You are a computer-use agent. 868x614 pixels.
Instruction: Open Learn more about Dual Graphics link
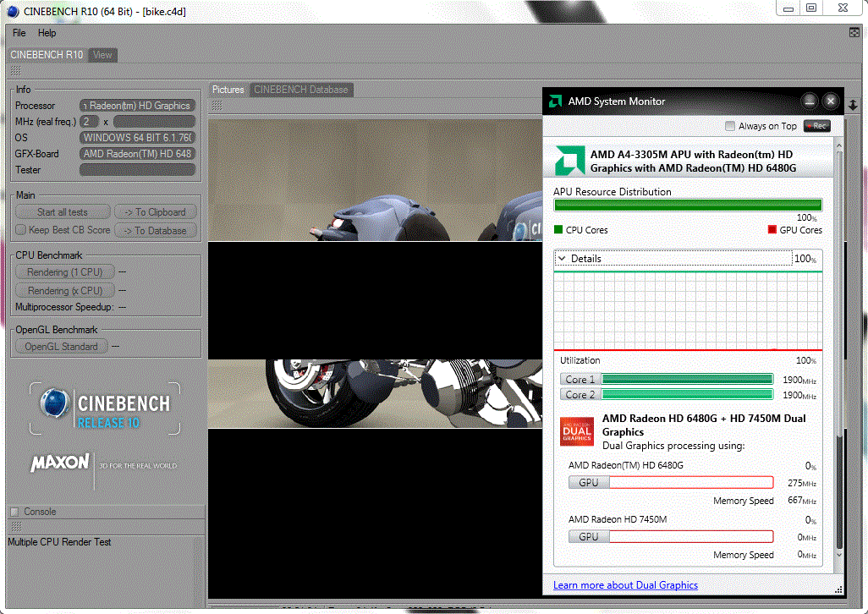625,585
